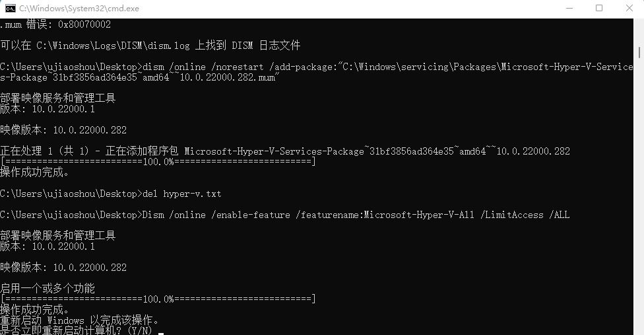The image size is (644, 335).
Task: Click the "del hyper-v.txt" command text
Action: pos(181,194)
